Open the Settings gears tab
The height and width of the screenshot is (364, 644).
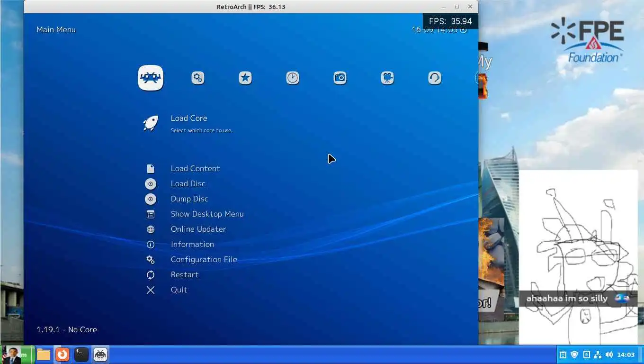(198, 78)
